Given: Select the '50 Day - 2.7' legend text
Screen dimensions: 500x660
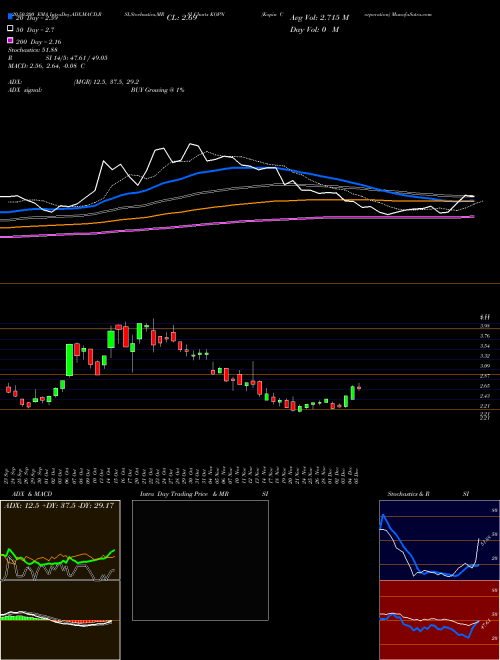Looking at the screenshot, I should click(35, 30).
